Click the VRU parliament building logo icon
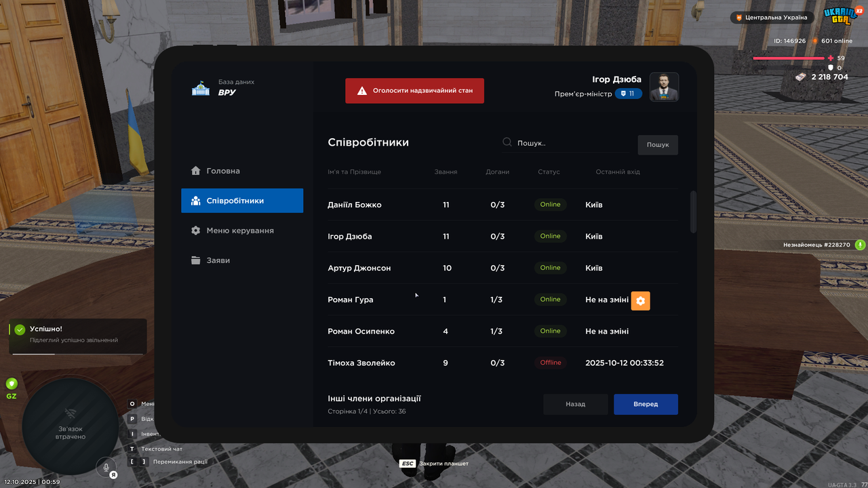868x488 pixels. [x=201, y=88]
